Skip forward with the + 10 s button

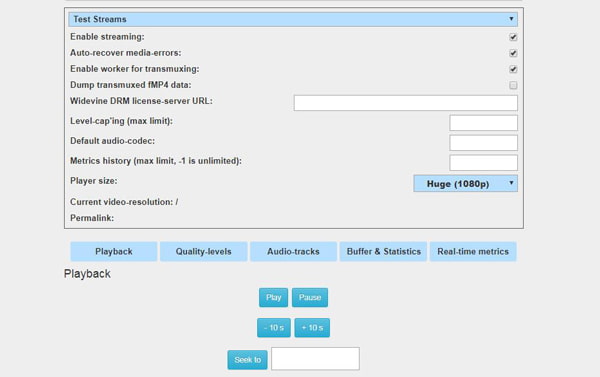[x=312, y=328]
